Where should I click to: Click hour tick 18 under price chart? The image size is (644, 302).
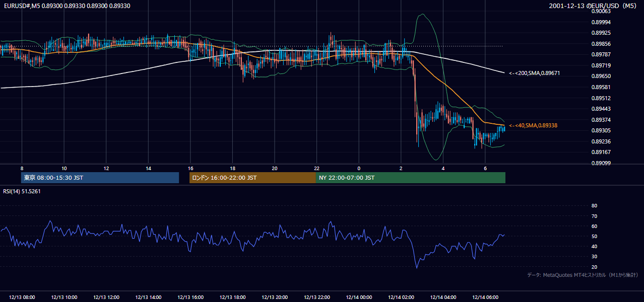click(x=232, y=168)
